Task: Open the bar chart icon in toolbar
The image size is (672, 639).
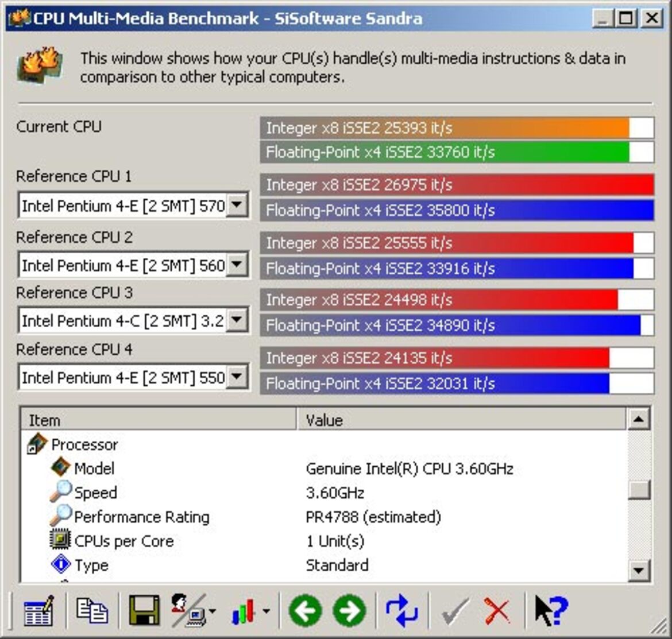Action: (244, 611)
